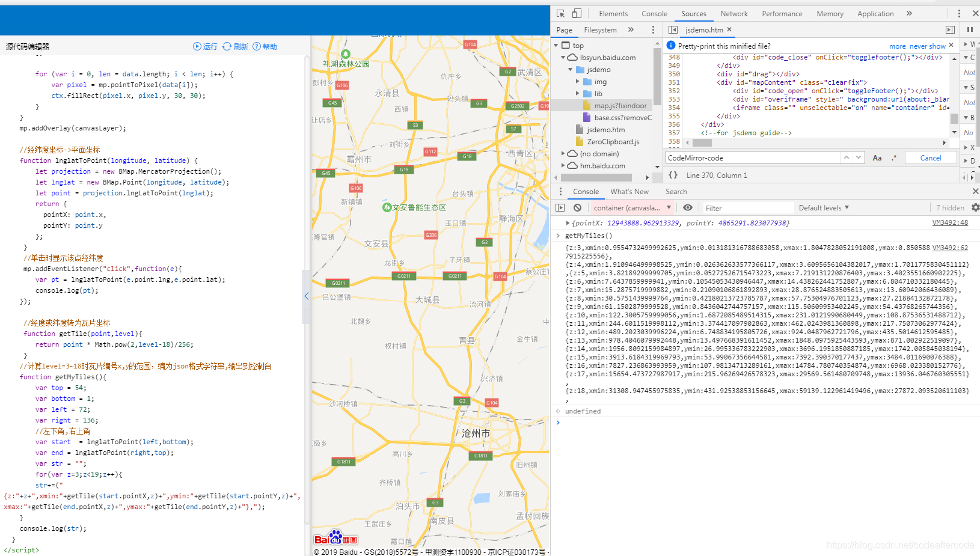The height and width of the screenshot is (556, 980).
Task: Close the console drawer
Action: click(975, 191)
